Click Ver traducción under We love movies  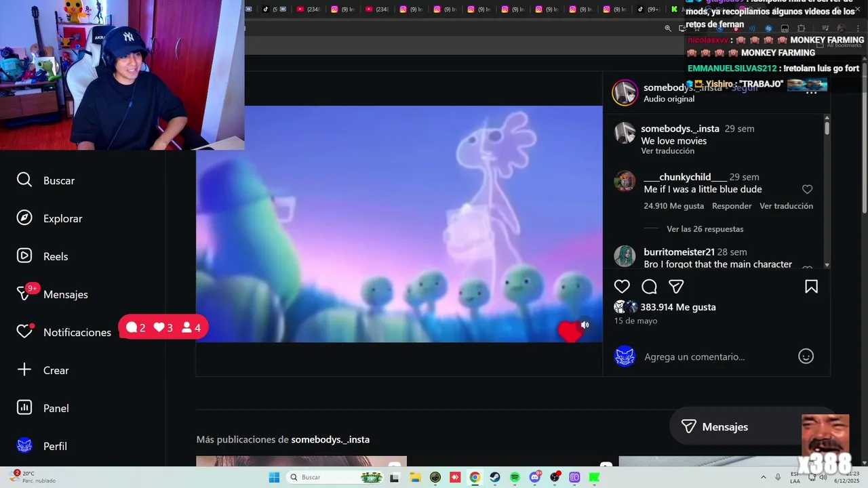coord(667,151)
